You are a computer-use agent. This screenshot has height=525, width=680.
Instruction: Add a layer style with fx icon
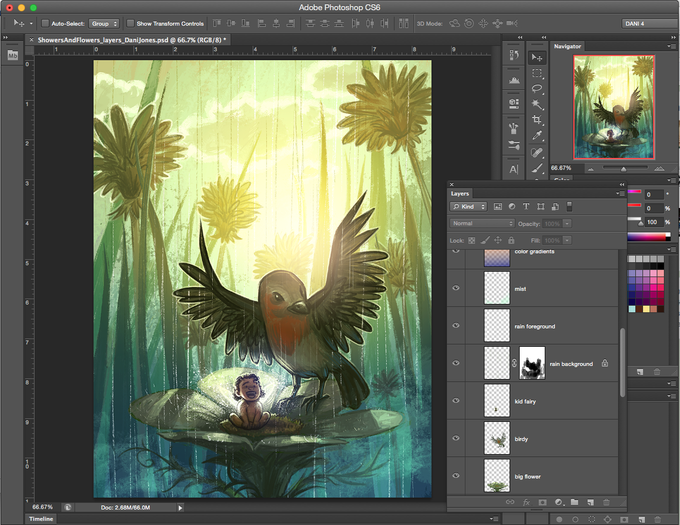pyautogui.click(x=526, y=502)
